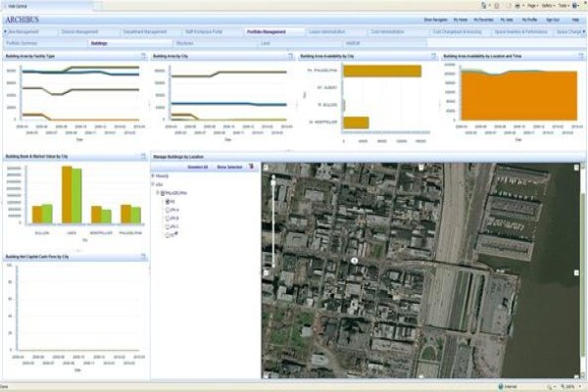The height and width of the screenshot is (392, 588).
Task: Pan the map toward the top-left corner
Action: point(266,168)
